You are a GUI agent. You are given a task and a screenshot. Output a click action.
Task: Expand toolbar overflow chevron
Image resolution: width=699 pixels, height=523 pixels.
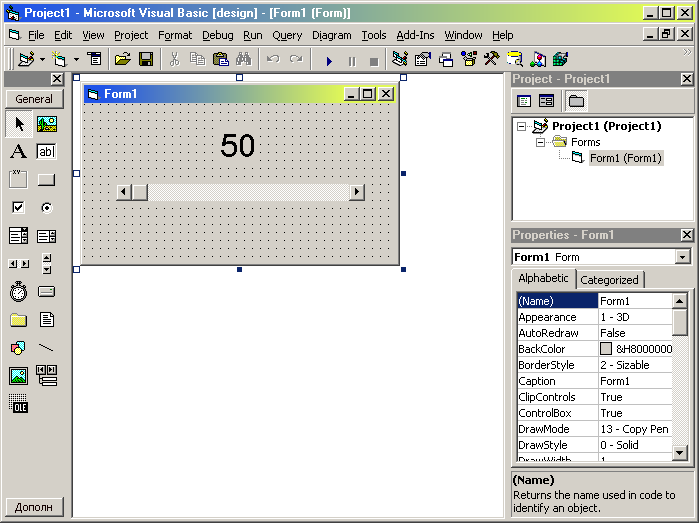point(687,52)
